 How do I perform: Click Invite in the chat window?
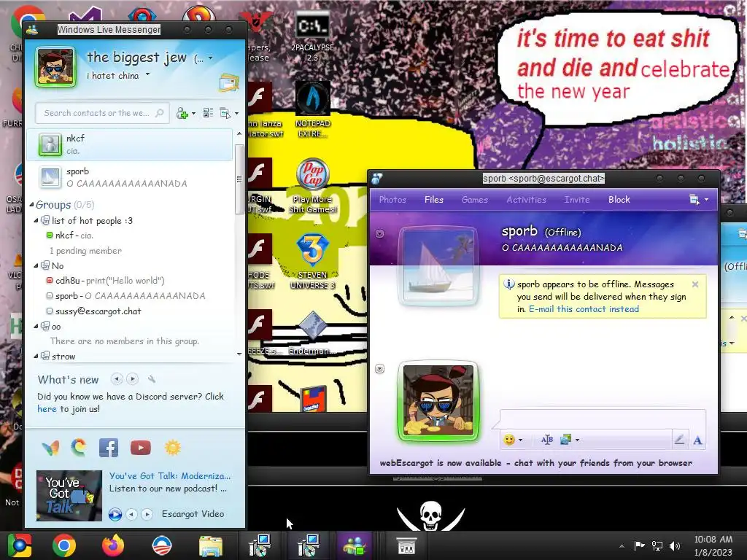(577, 200)
